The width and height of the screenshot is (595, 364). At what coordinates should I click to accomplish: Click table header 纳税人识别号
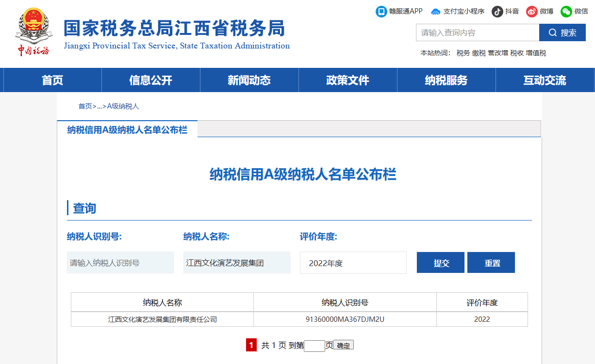[x=345, y=302]
